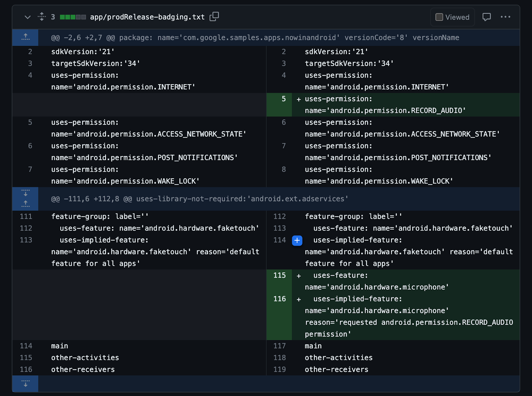Expand down arrow between the two hunks
Screen dimensions: 532x396
tap(25, 193)
